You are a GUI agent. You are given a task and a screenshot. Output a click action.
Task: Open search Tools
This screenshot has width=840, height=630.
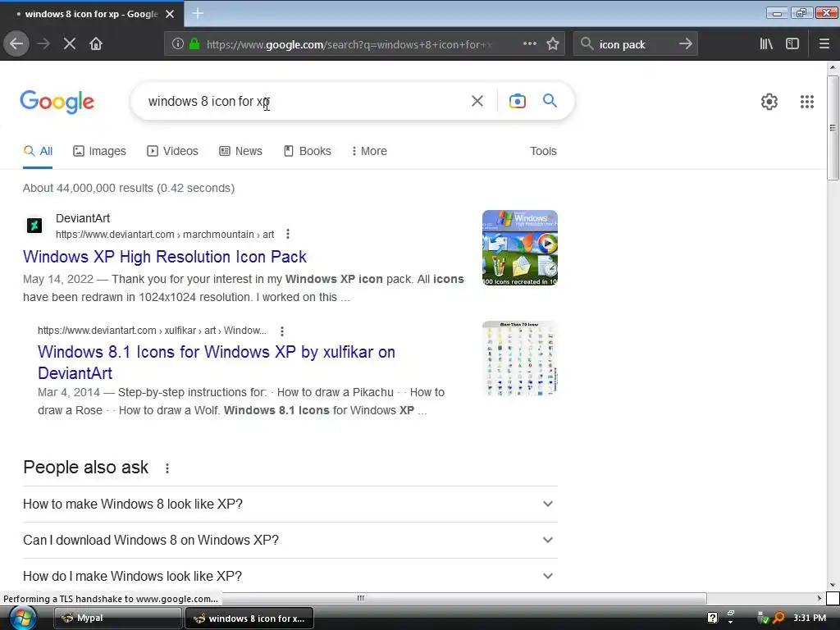tap(543, 151)
